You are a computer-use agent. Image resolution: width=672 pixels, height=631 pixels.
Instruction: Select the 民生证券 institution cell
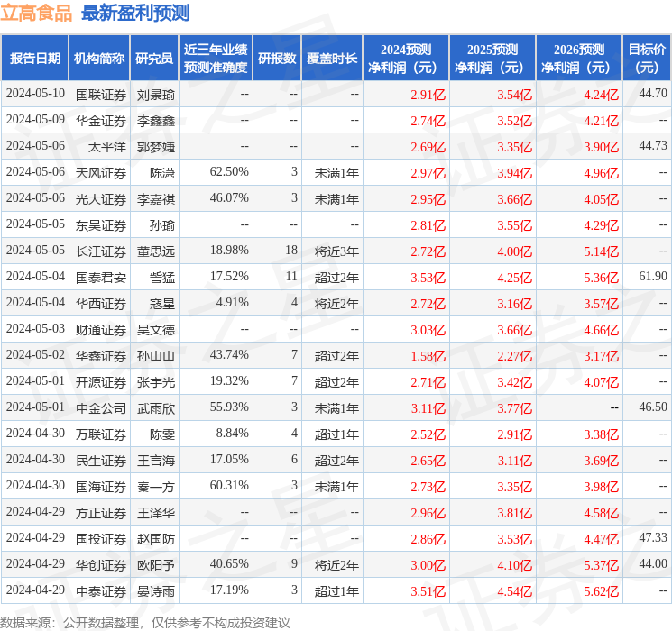(101, 461)
